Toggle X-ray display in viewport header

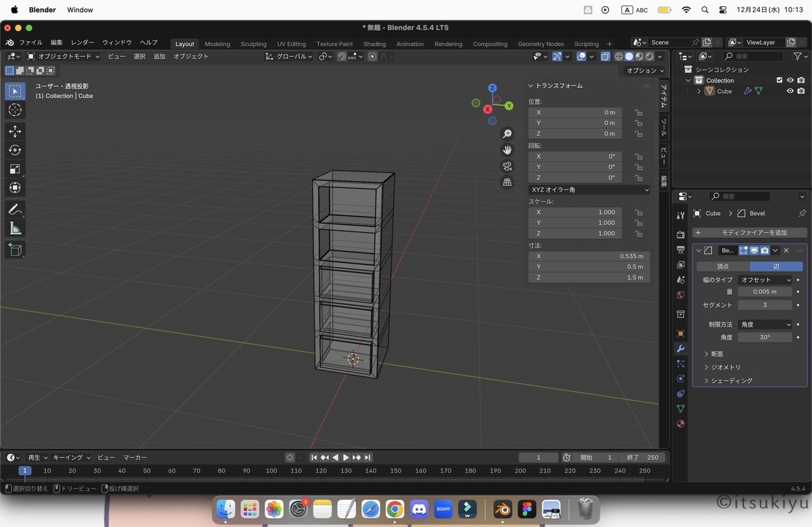[605, 57]
